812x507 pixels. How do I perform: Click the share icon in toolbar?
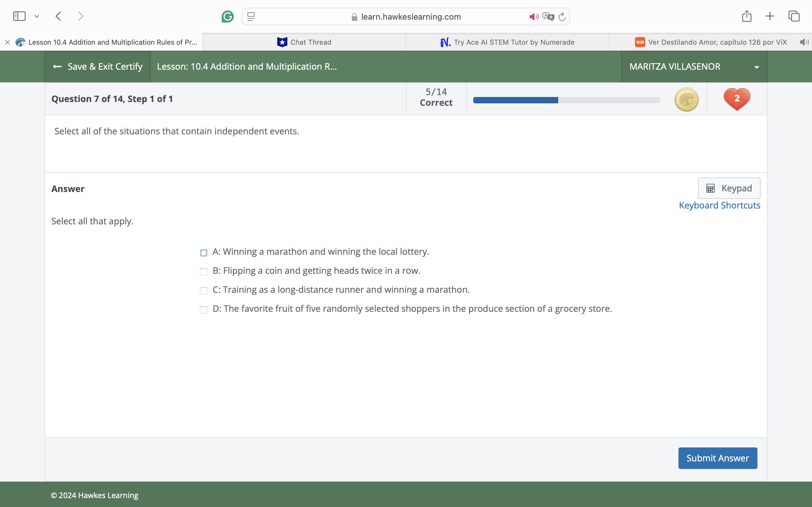coord(747,16)
